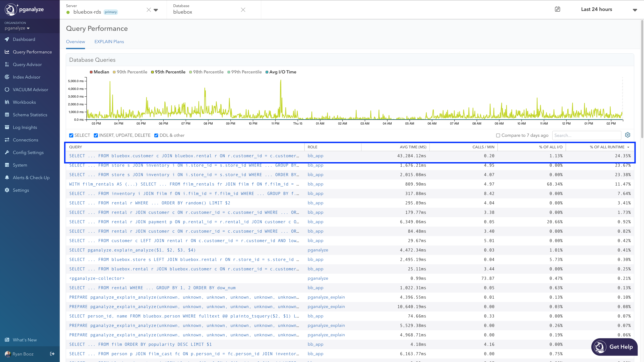Open Workbooks in the sidebar
This screenshot has height=362, width=644.
point(24,102)
